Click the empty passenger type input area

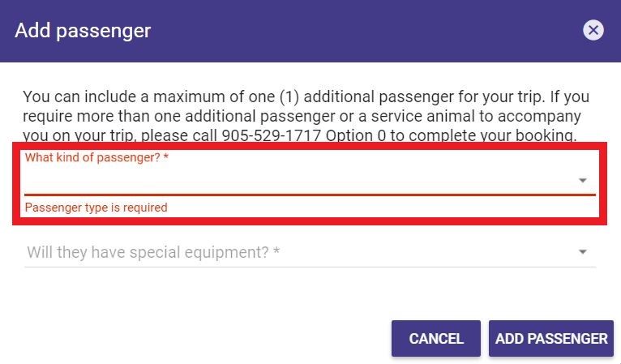coord(299,180)
